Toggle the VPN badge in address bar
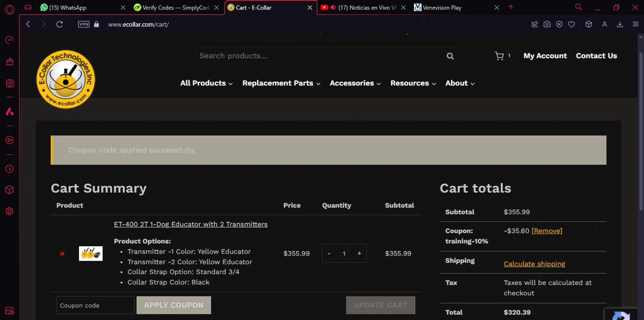This screenshot has height=320, width=644. click(x=84, y=24)
